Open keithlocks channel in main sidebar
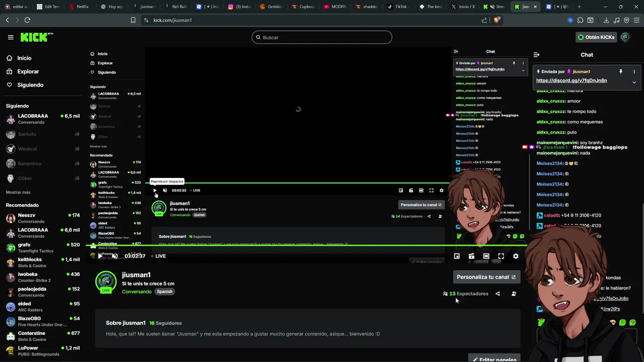The height and width of the screenshot is (362, 644). [43, 262]
